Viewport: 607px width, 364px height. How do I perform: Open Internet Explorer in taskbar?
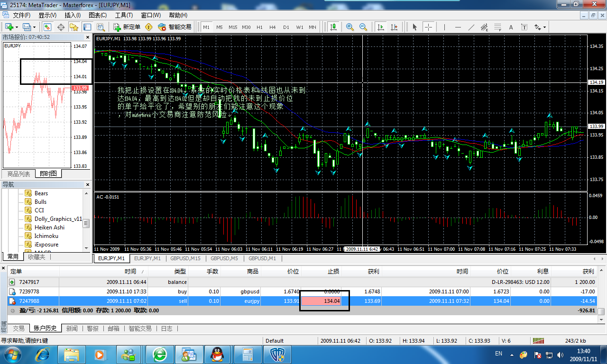43,354
